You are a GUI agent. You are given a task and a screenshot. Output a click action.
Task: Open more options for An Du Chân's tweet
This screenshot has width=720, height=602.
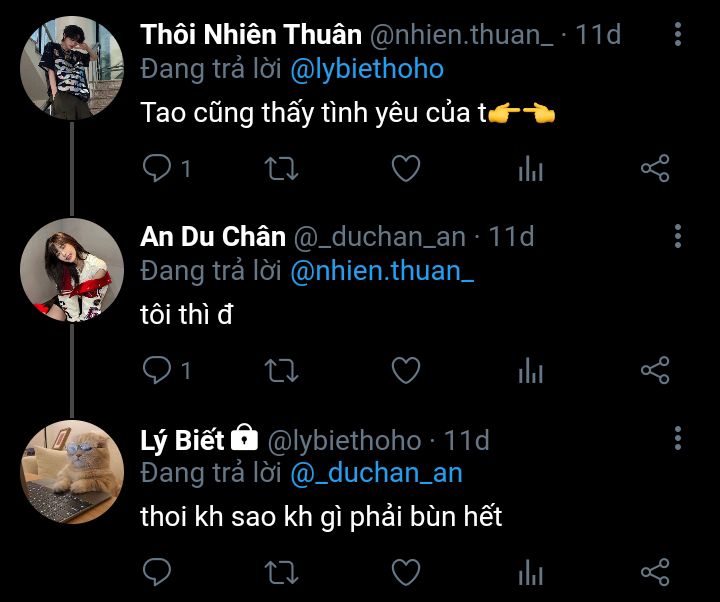(x=678, y=237)
